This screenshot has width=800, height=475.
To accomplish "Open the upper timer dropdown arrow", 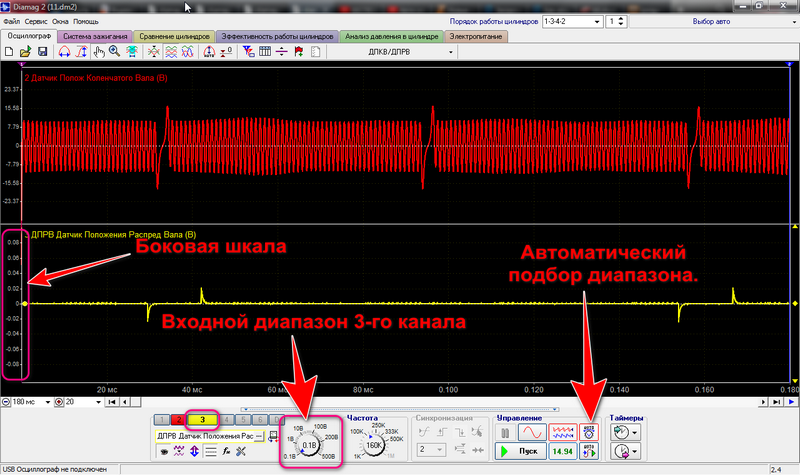I will click(635, 433).
